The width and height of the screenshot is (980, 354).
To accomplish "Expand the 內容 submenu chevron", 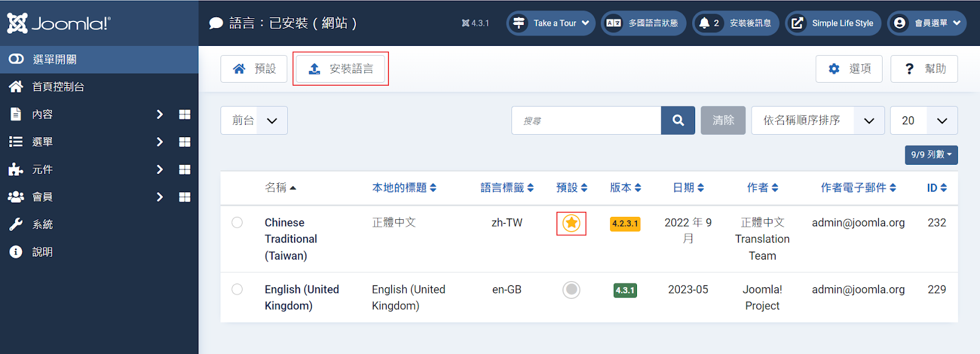I will click(x=160, y=115).
